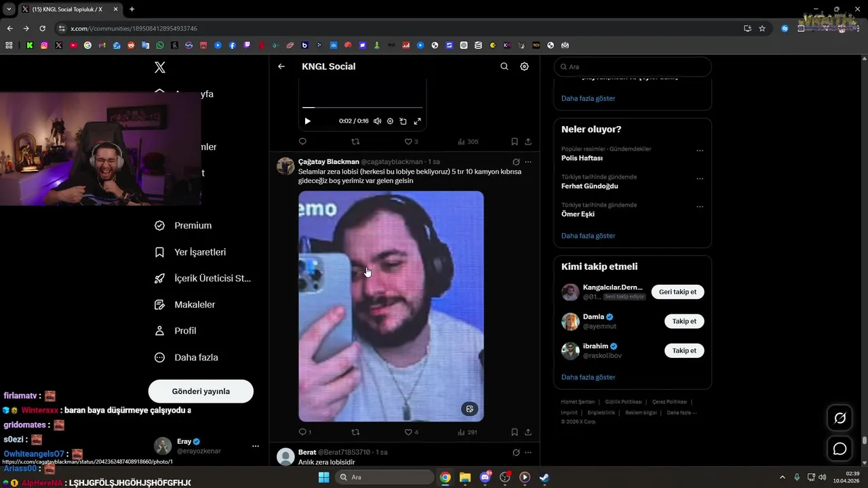Reply to the video post
868x488 pixels.
coord(302,142)
